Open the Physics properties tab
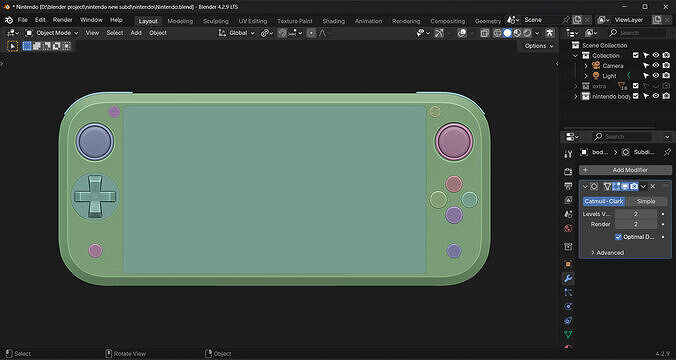 568,307
